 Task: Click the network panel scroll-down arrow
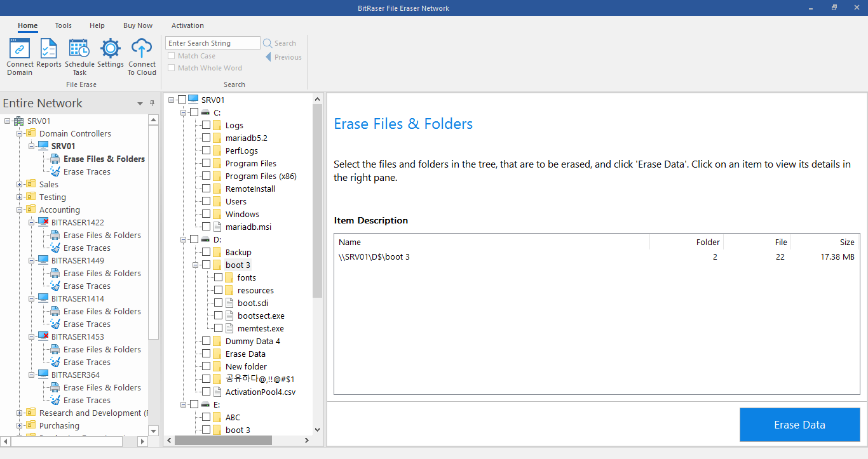[153, 430]
